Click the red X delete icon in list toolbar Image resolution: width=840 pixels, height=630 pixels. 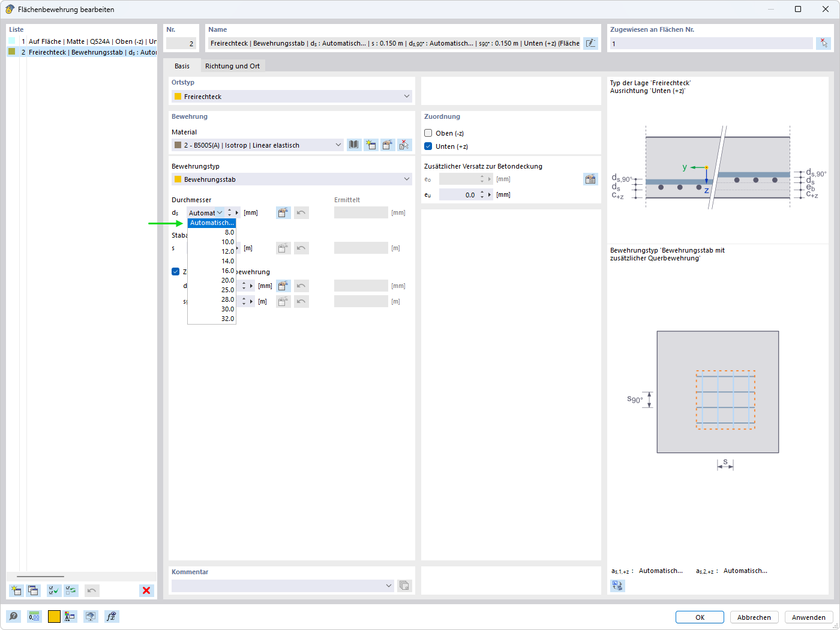(146, 590)
